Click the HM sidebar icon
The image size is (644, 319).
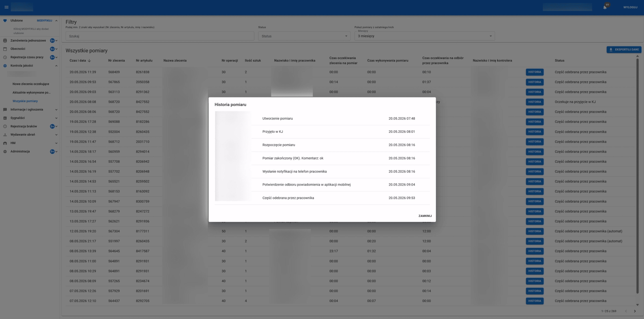pos(5,143)
